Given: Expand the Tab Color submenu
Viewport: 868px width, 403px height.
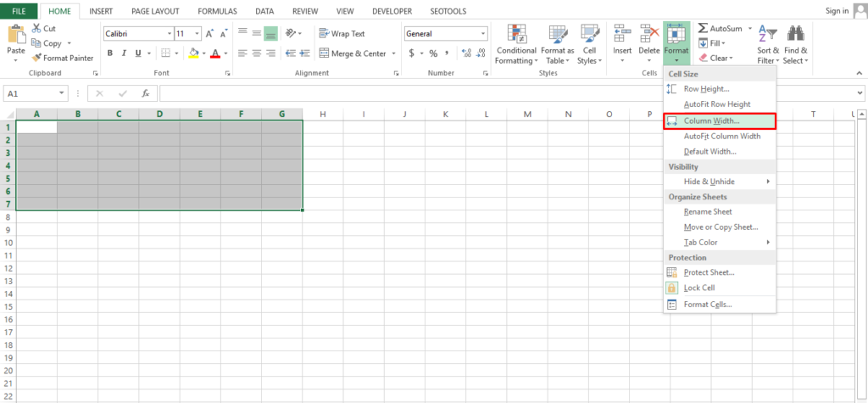Looking at the screenshot, I should pos(720,243).
